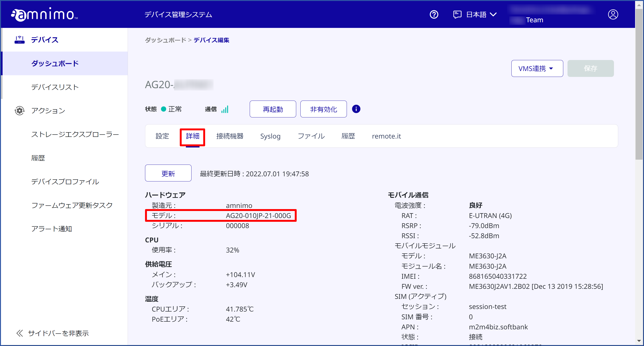Switch to the 設定 tab
The height and width of the screenshot is (346, 644).
click(x=162, y=136)
